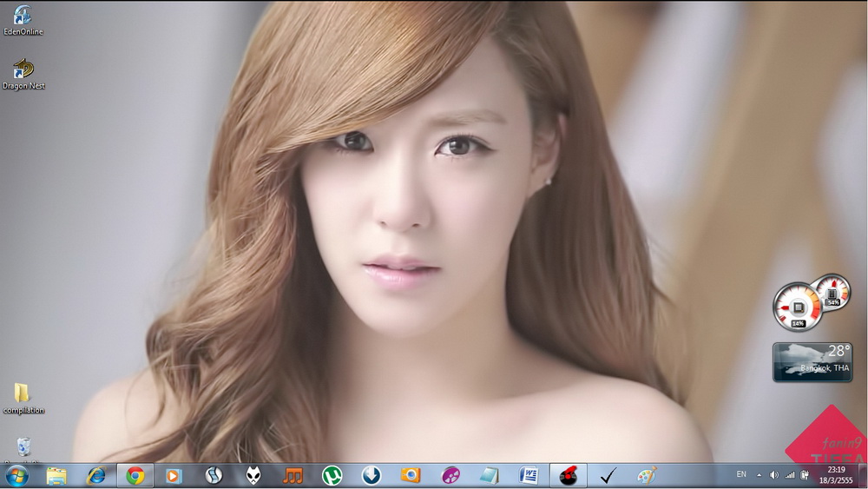This screenshot has width=868, height=489.
Task: Open the EdenOnline desktop shortcut
Action: point(23,20)
